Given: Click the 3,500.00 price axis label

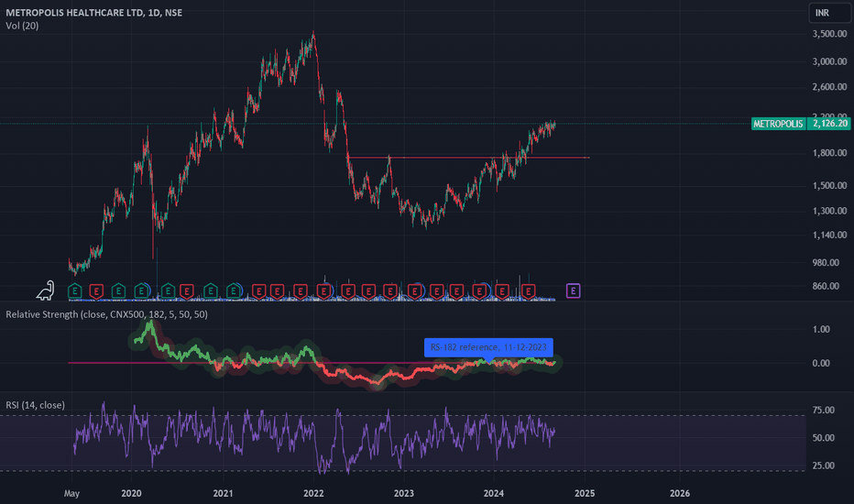Looking at the screenshot, I should [829, 34].
